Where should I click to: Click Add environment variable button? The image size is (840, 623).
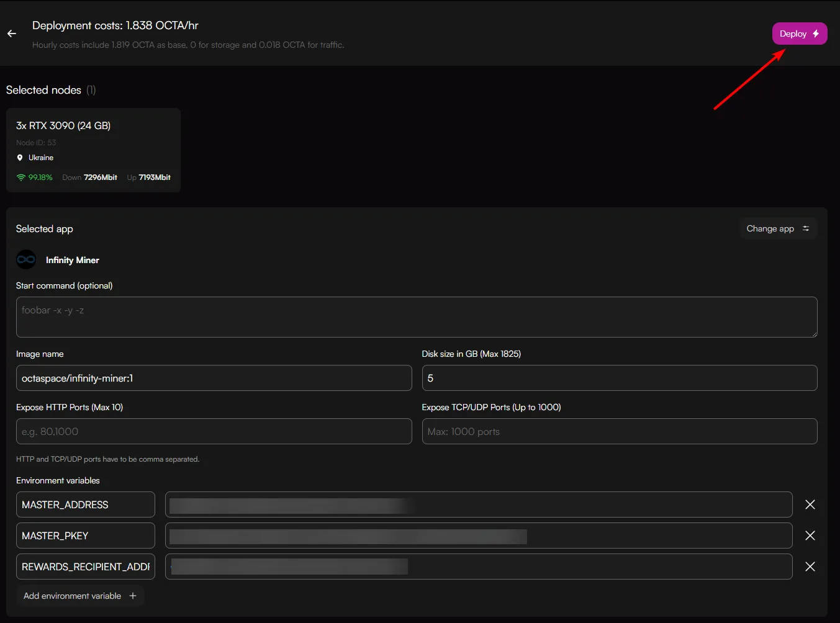(x=80, y=596)
